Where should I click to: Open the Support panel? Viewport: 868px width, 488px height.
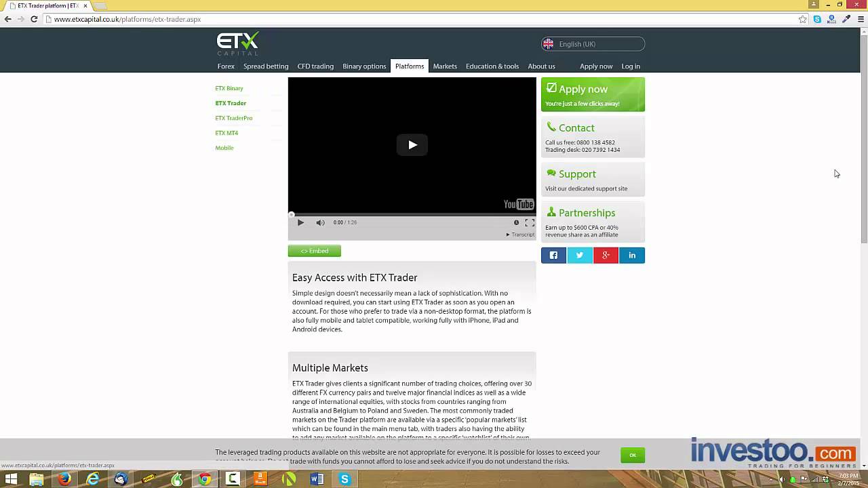coord(593,180)
